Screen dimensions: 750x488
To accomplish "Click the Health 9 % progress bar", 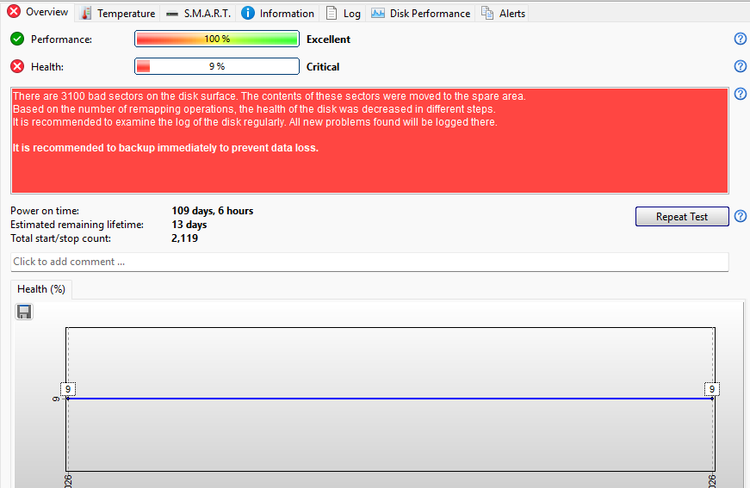I will click(217, 66).
